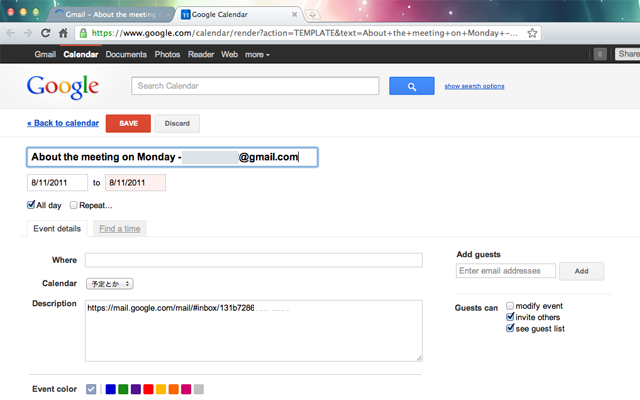Click the Google logo
The image size is (640, 400).
coord(63,87)
